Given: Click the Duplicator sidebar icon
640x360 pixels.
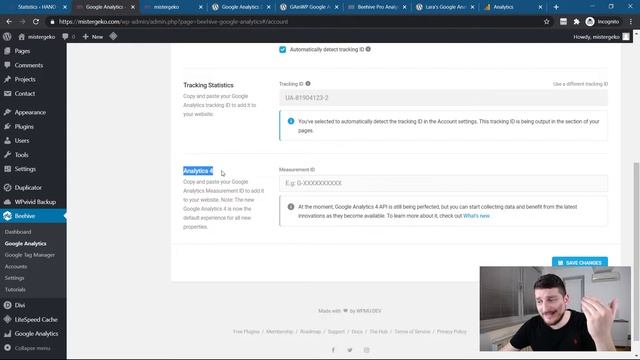Looking at the screenshot, I should point(7,187).
